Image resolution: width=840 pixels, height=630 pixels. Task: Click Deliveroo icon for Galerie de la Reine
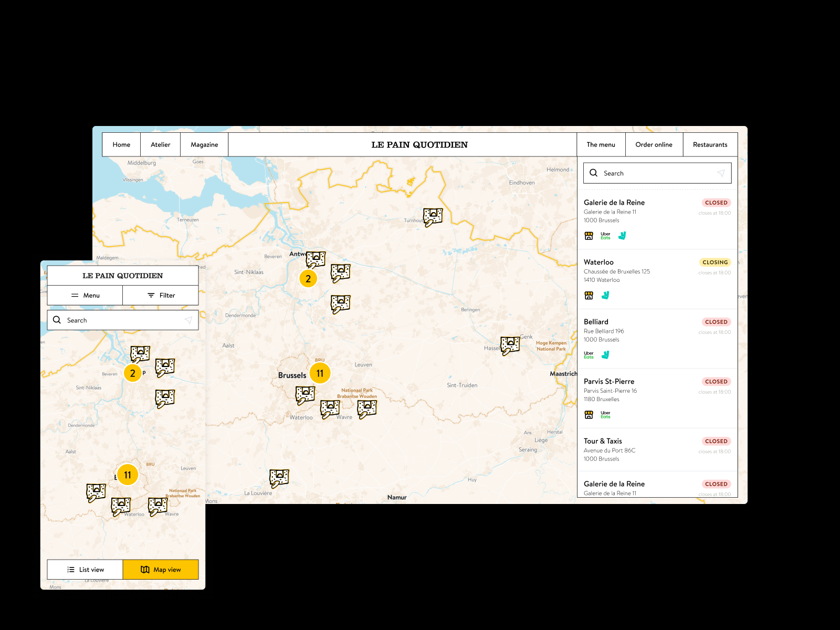622,236
